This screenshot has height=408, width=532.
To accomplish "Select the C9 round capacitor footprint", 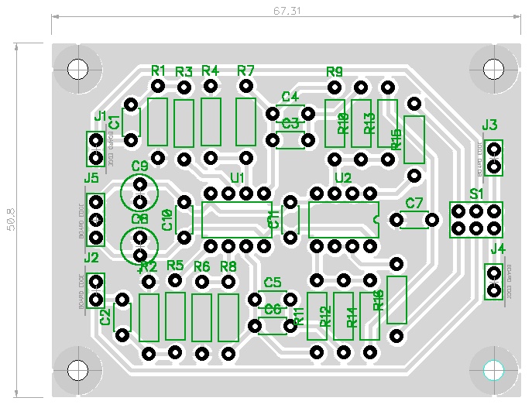I will pos(139,193).
